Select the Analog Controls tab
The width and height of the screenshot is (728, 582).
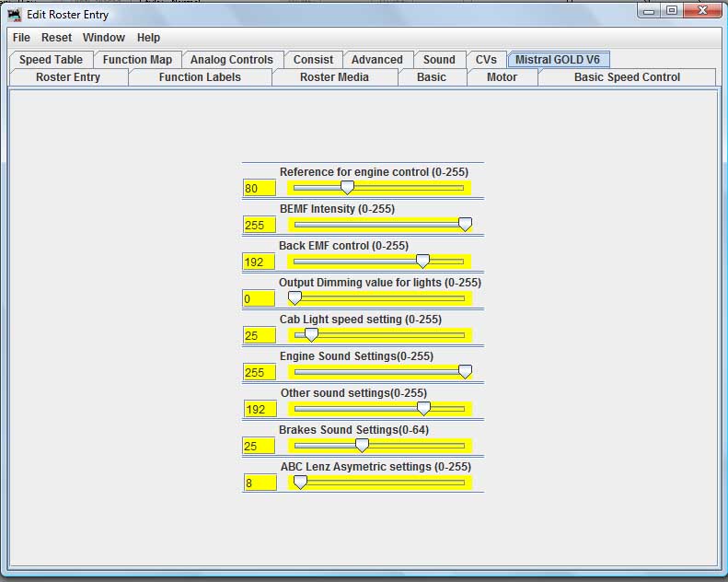232,60
